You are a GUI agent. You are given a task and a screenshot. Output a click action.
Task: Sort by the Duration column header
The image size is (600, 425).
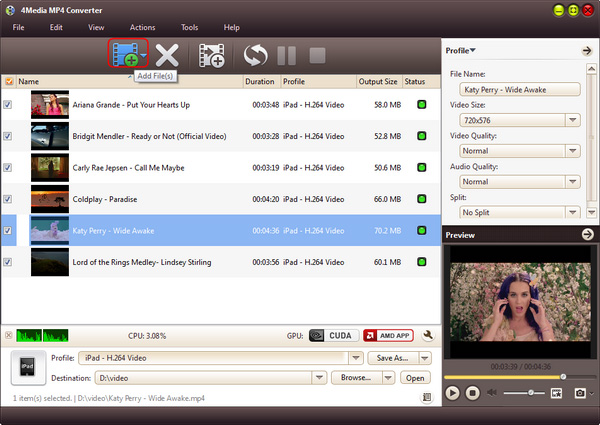(262, 81)
